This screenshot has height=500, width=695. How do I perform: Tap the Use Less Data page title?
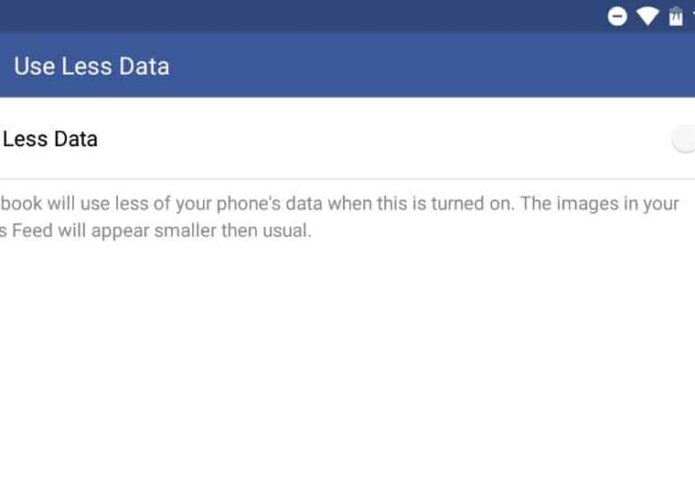pyautogui.click(x=91, y=66)
